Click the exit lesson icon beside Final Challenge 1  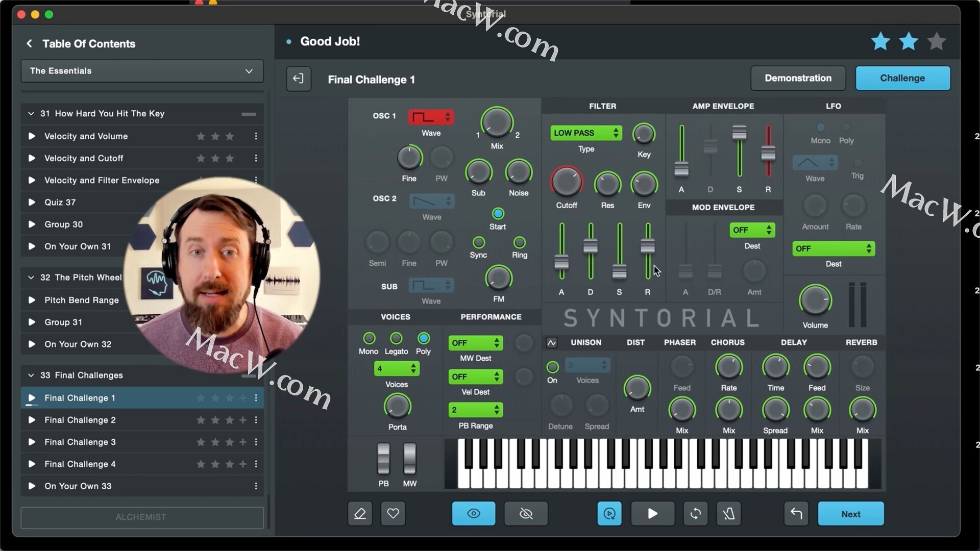point(299,79)
